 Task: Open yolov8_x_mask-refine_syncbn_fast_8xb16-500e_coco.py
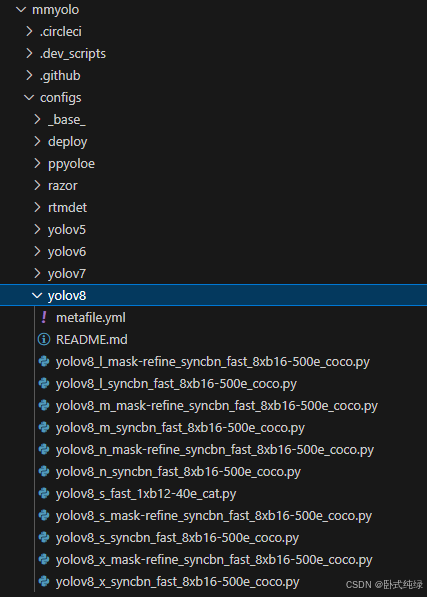click(x=214, y=560)
